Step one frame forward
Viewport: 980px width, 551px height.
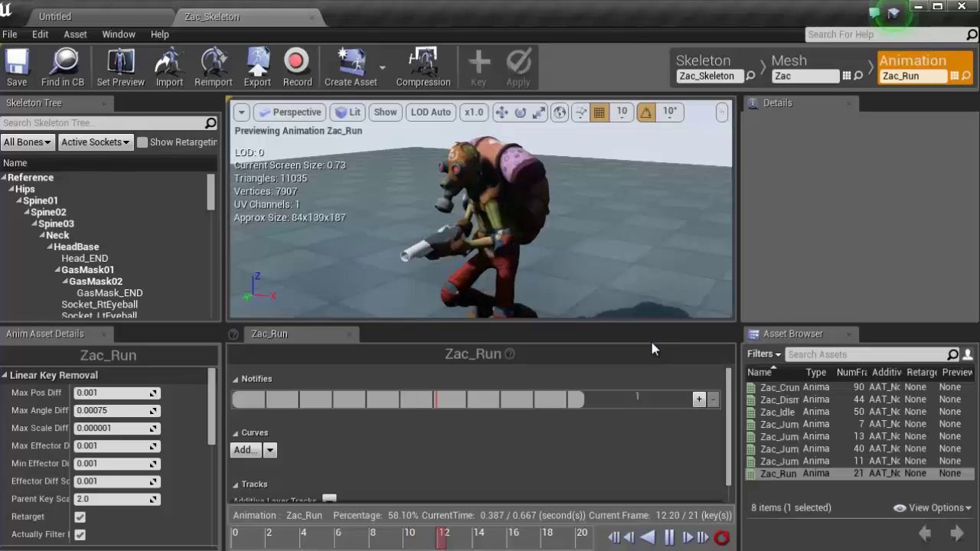coord(687,538)
